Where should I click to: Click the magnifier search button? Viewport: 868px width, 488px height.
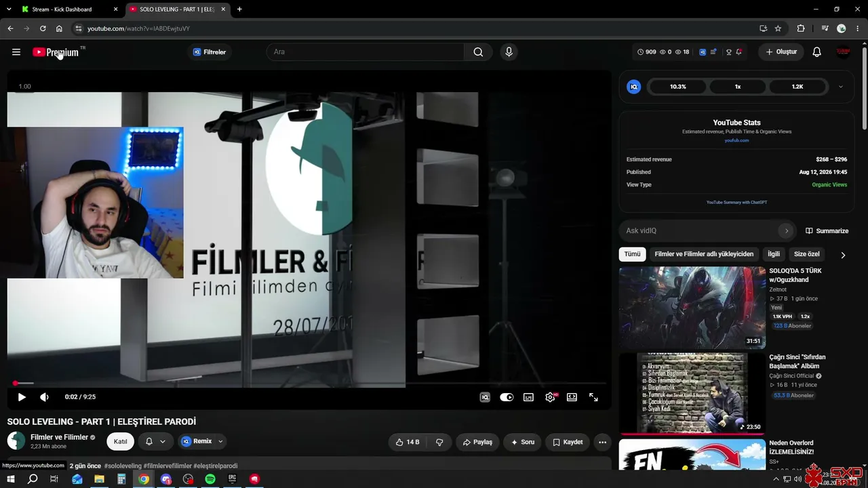[x=478, y=52]
